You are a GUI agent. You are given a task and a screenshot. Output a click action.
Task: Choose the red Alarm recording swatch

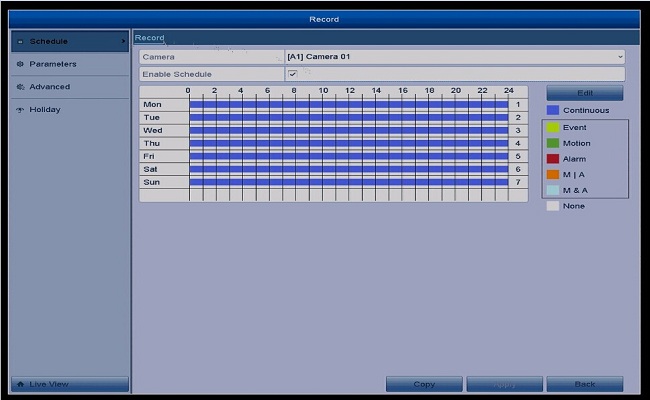click(x=552, y=159)
